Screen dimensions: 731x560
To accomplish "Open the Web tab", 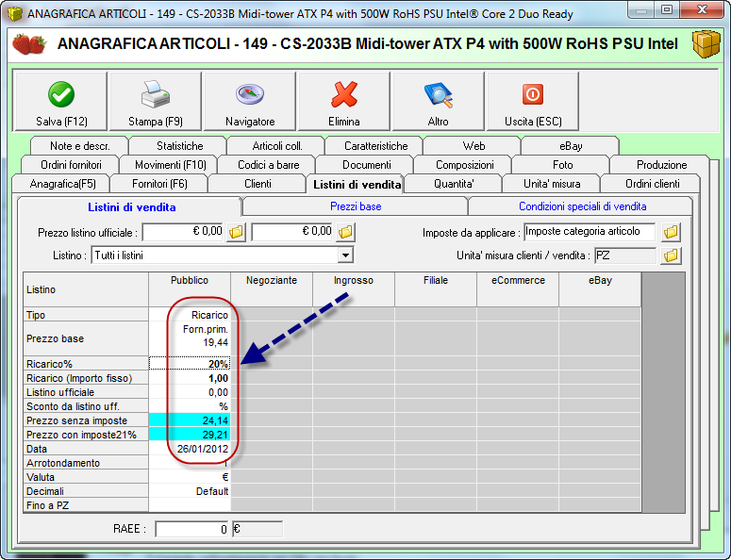I will [473, 146].
